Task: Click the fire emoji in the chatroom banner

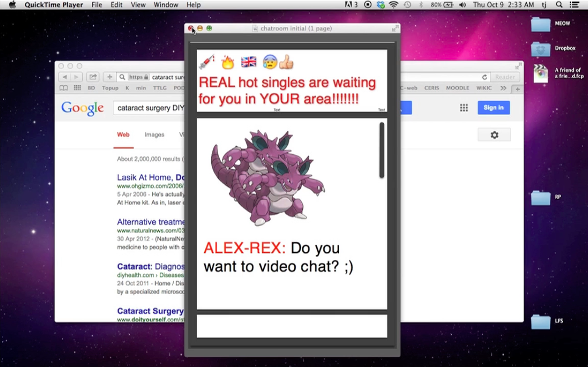Action: pyautogui.click(x=228, y=62)
